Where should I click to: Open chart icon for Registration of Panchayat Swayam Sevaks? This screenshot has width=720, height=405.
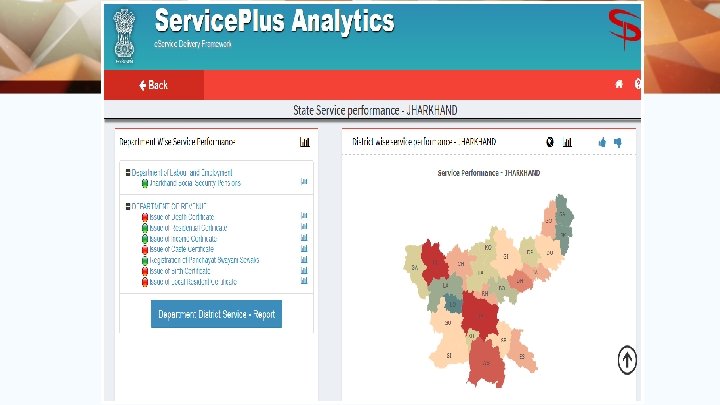tap(304, 259)
